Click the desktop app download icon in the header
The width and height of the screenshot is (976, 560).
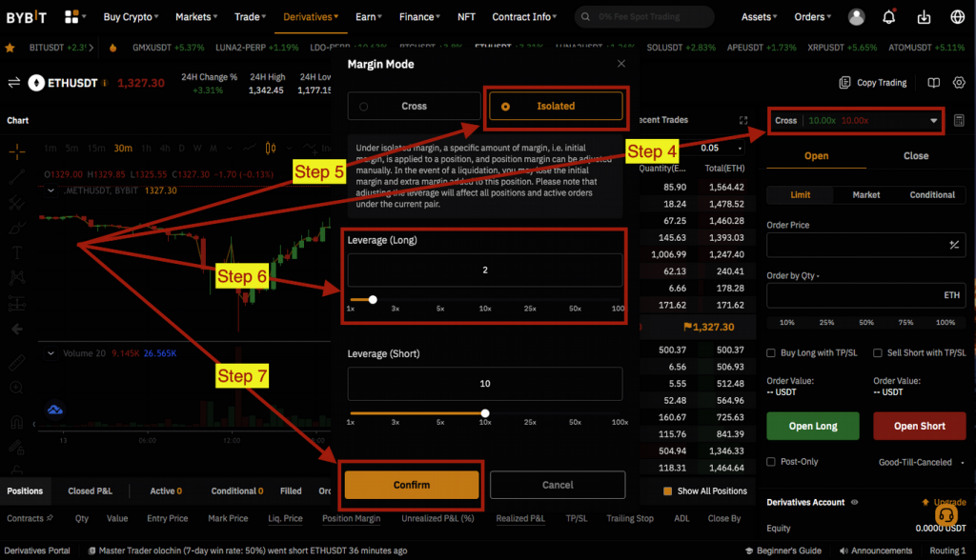(923, 15)
